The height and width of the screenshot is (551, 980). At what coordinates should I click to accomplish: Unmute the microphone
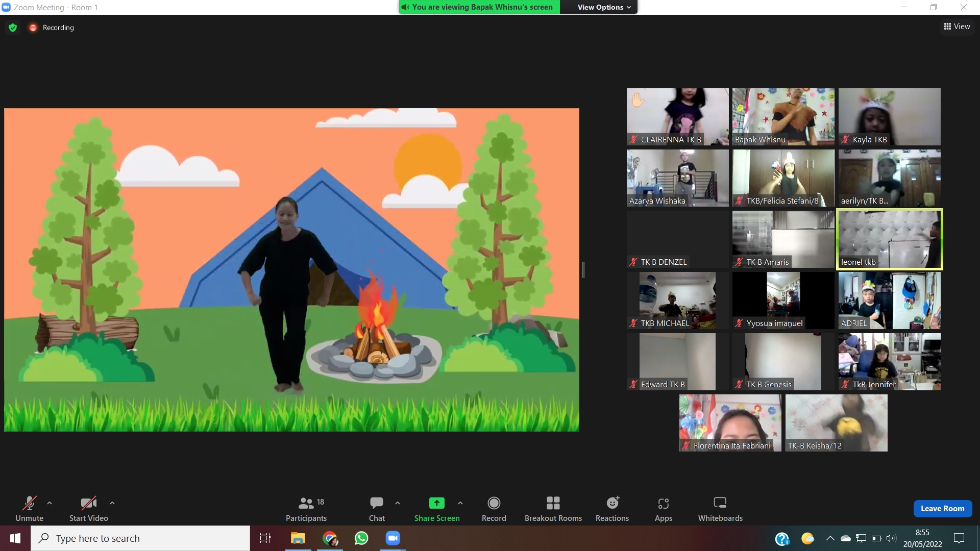pyautogui.click(x=29, y=509)
